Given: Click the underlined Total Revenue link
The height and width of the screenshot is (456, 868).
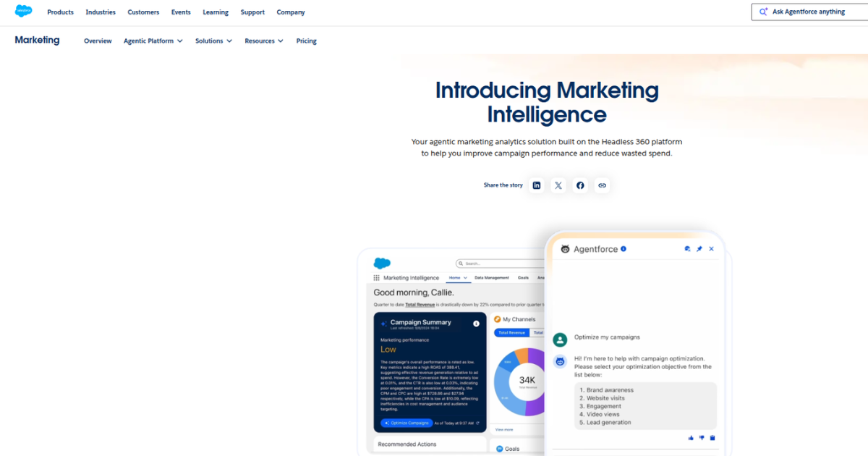Looking at the screenshot, I should [420, 305].
